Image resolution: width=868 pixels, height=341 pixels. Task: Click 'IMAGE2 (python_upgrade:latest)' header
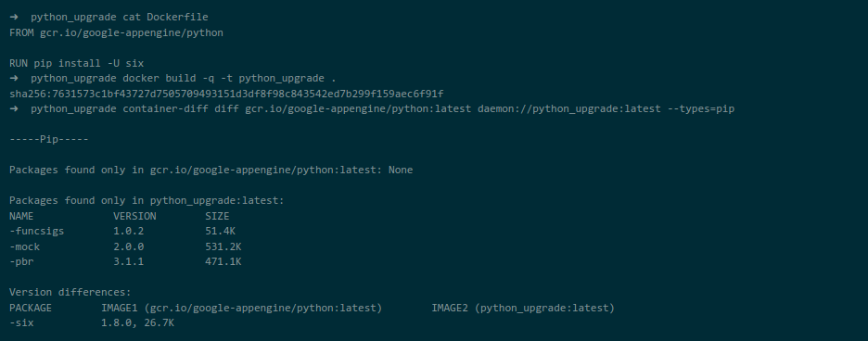[523, 308]
